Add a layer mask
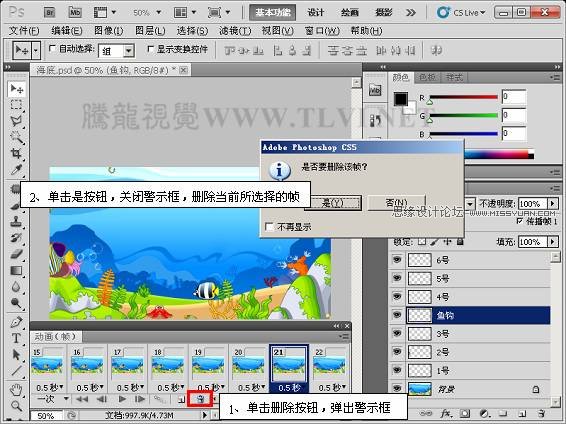566x424 pixels. coord(465,414)
